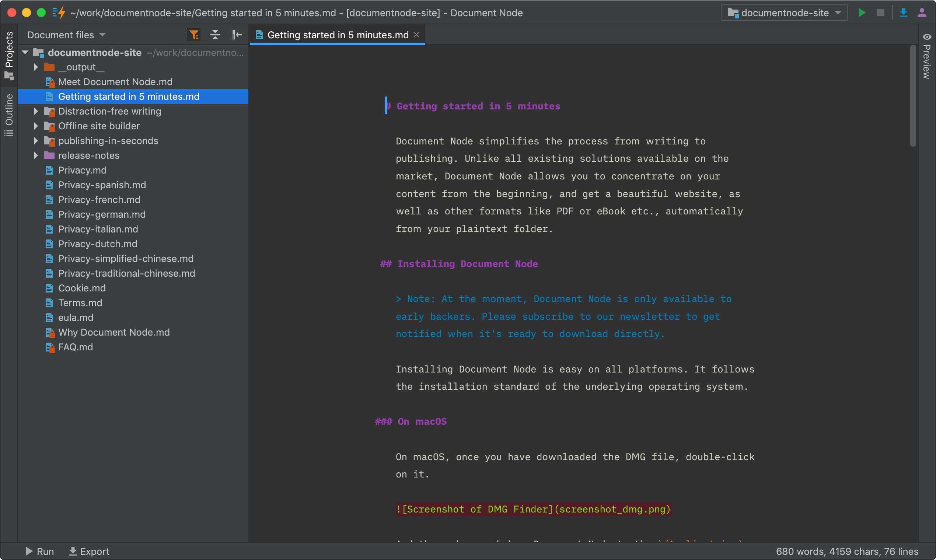This screenshot has height=560, width=936.
Task: Click the blue download icon in toolbar
Action: (x=903, y=13)
